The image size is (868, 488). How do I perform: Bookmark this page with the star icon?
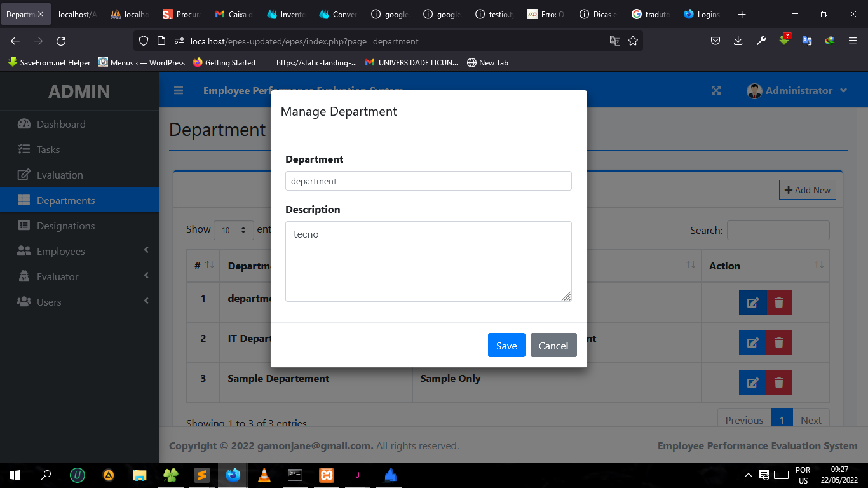(633, 41)
